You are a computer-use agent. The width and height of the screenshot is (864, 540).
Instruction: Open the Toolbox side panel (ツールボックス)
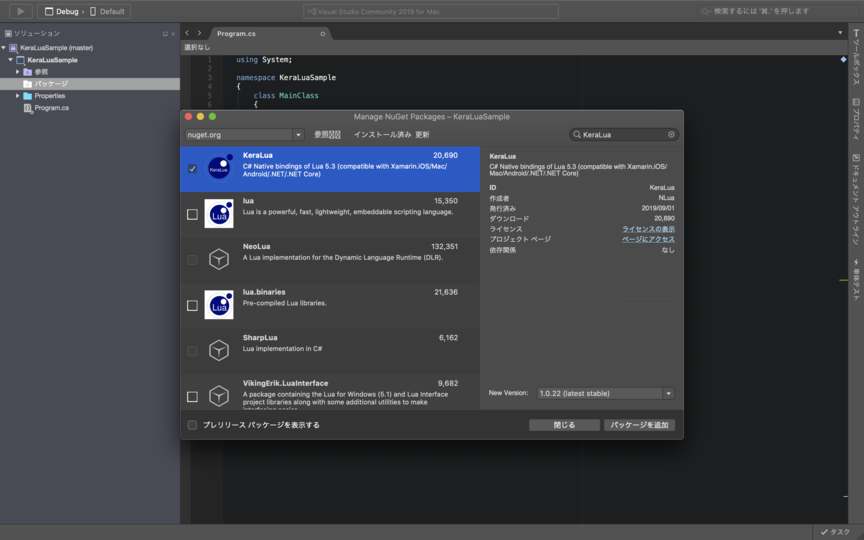click(856, 57)
